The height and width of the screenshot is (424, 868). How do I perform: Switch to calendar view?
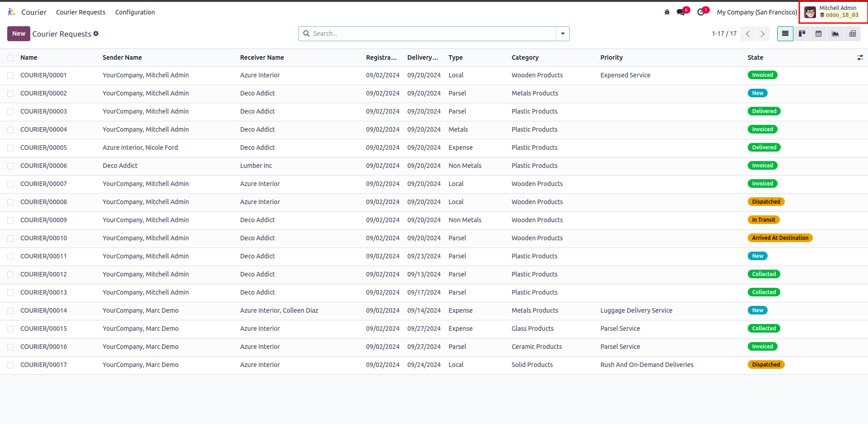pos(819,34)
